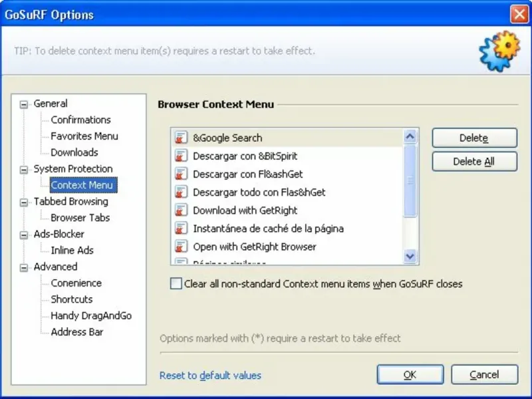Select Browser Tabs in the options tree
Image resolution: width=532 pixels, height=399 pixels.
pyautogui.click(x=80, y=217)
